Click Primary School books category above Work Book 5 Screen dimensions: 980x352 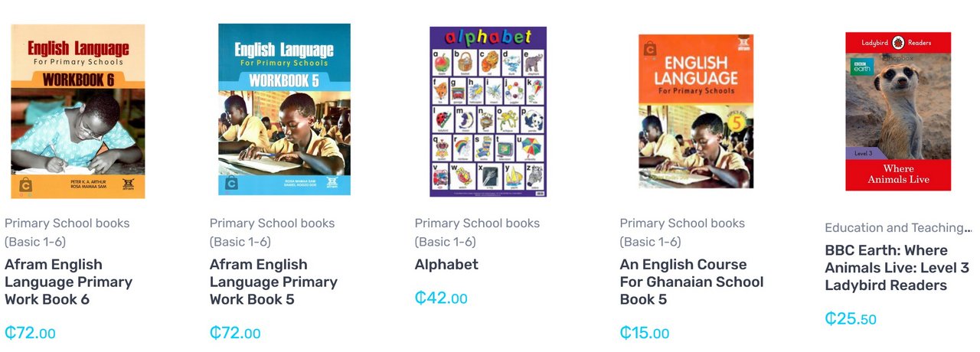pyautogui.click(x=273, y=233)
